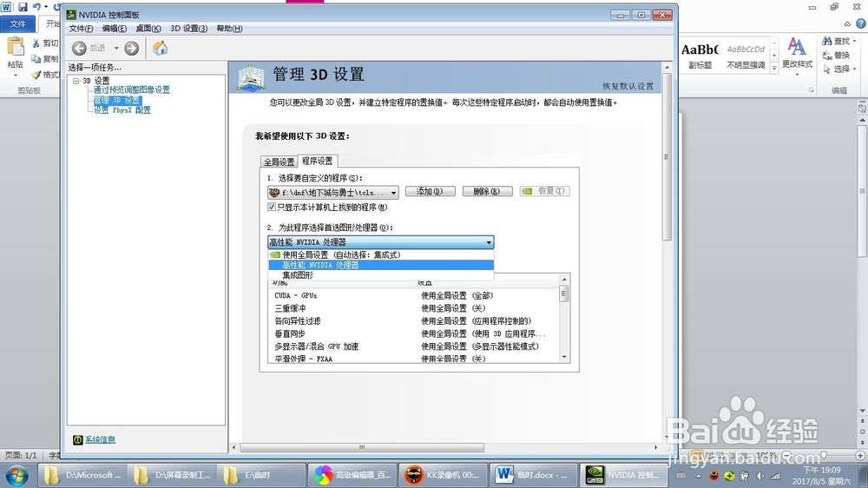This screenshot has width=868, height=488.
Task: Click the preferred graphics processor combo box
Action: coord(380,242)
